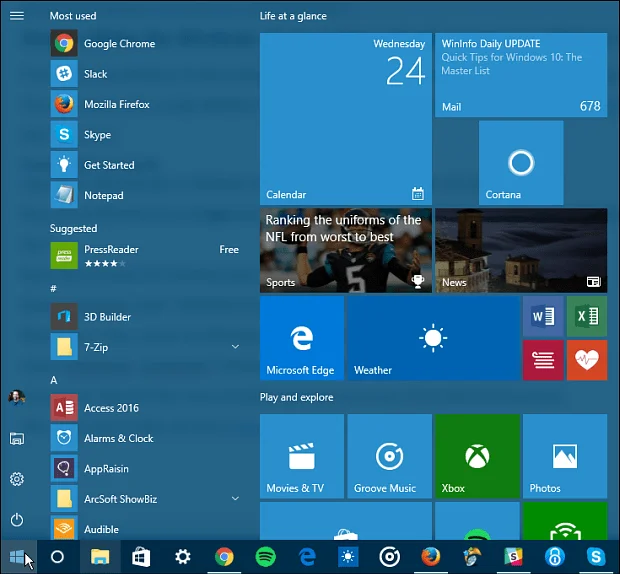Viewport: 620px width, 574px height.
Task: Open Settings gear on the taskbar
Action: pyautogui.click(x=183, y=557)
